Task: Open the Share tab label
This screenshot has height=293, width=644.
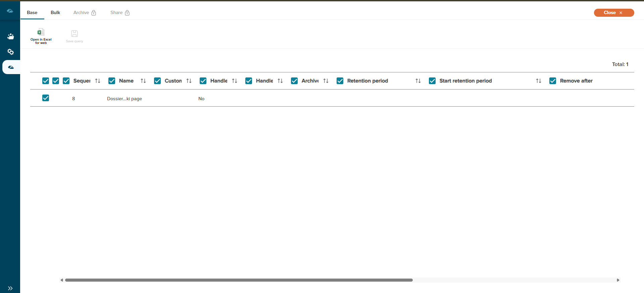Action: (x=116, y=12)
